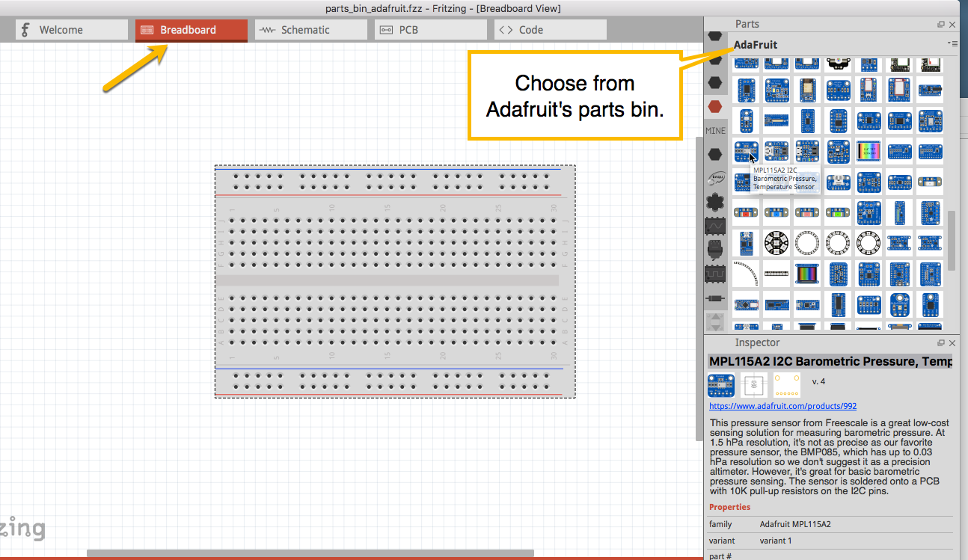The width and height of the screenshot is (968, 560).
Task: Open the Parts bin options menu
Action: [952, 44]
